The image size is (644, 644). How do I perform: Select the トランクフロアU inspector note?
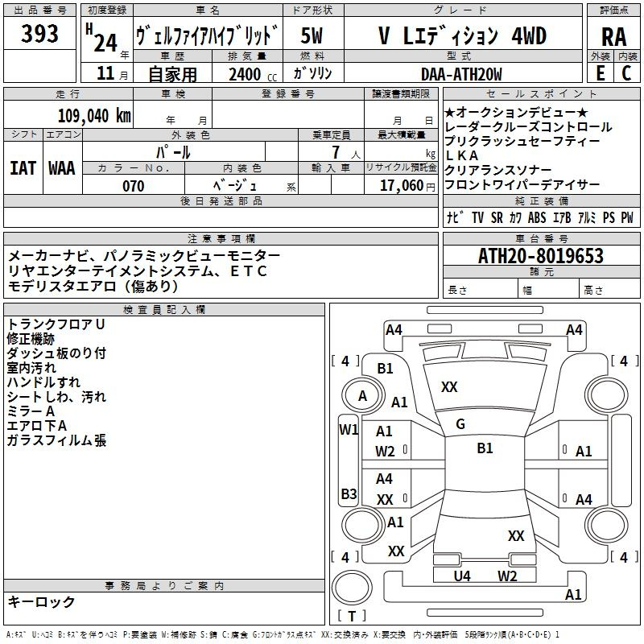(56, 324)
